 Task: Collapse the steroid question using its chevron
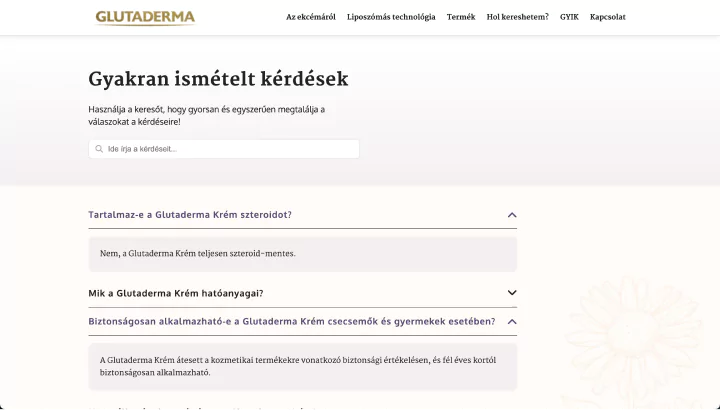512,215
